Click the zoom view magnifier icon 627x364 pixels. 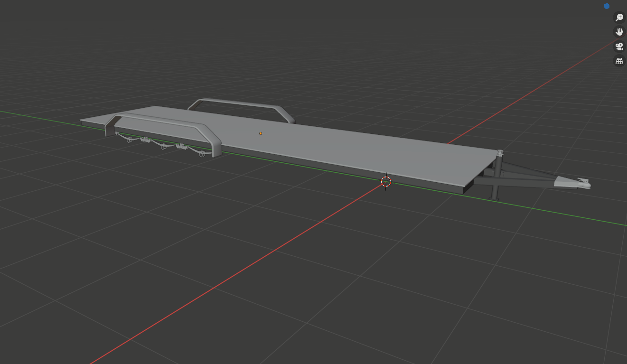point(619,18)
